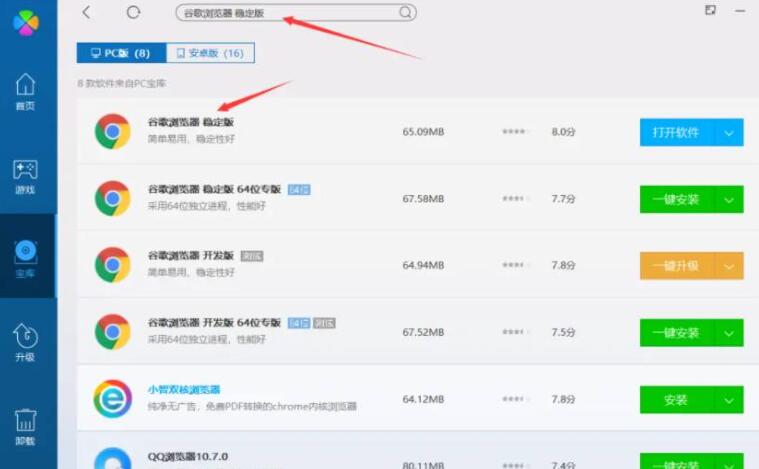Click the gray badge beside 谷歌浏览器 开发版

252,256
